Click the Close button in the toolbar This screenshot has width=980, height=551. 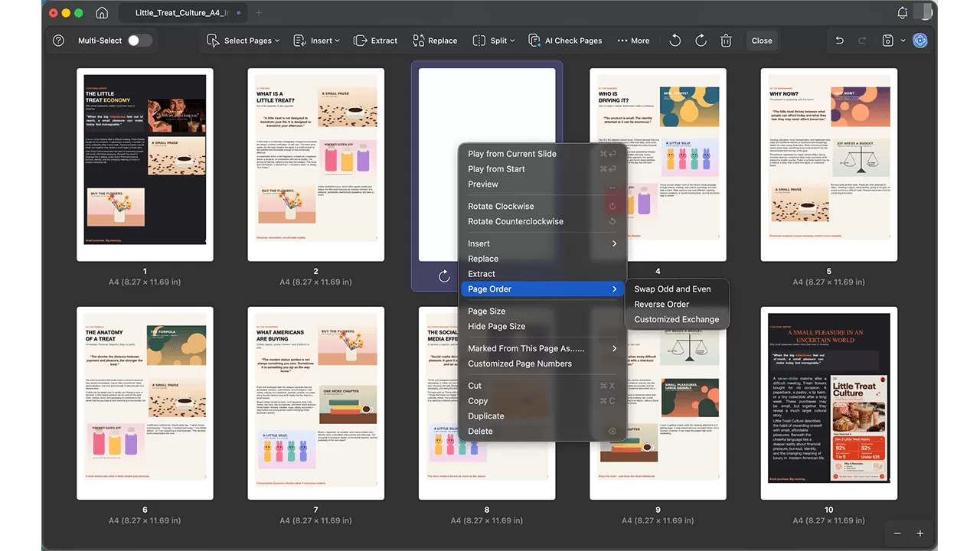[762, 41]
